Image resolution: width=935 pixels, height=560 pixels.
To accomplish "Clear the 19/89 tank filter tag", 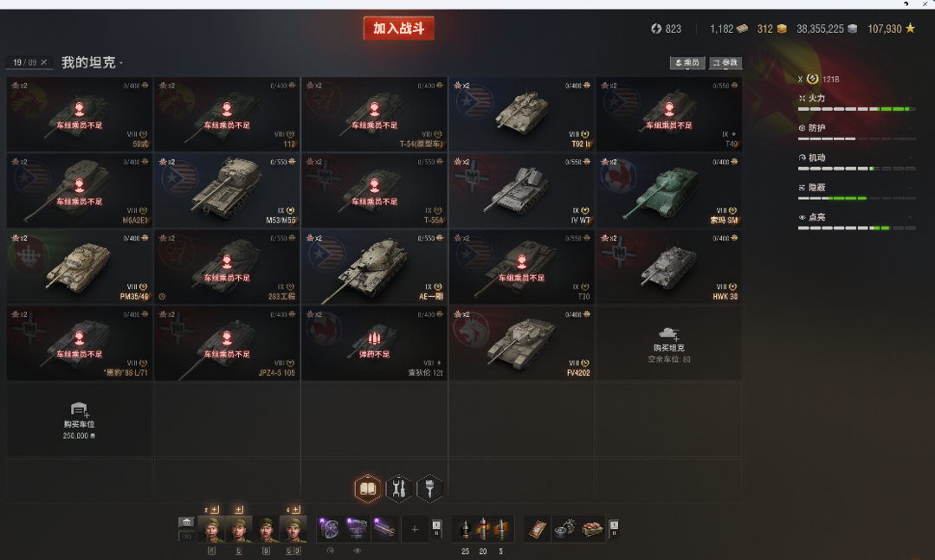I will [x=43, y=62].
